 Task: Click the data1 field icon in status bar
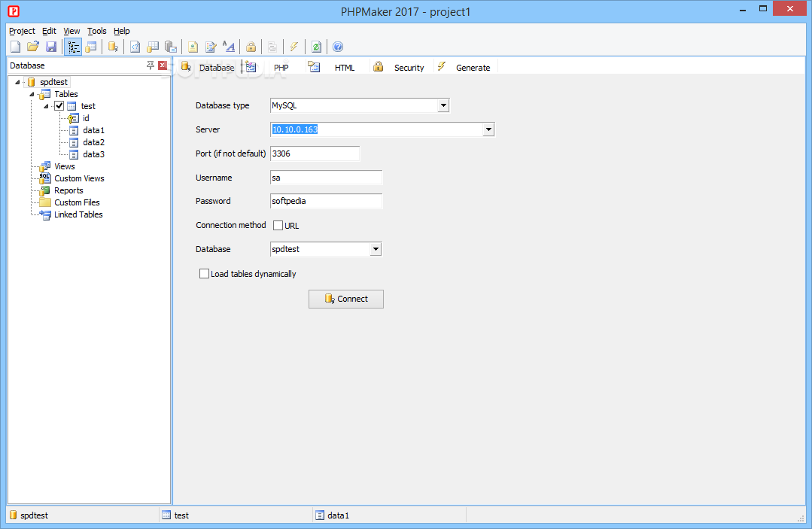click(320, 515)
